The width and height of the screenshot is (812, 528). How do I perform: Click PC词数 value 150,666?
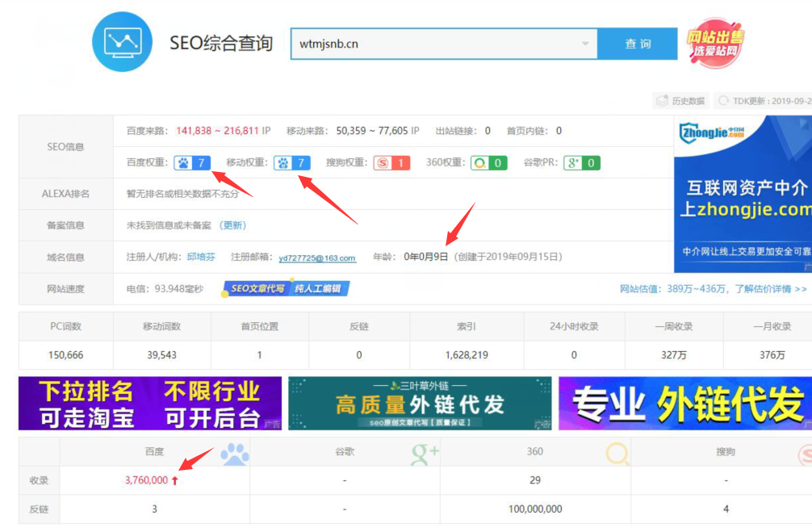tap(65, 355)
